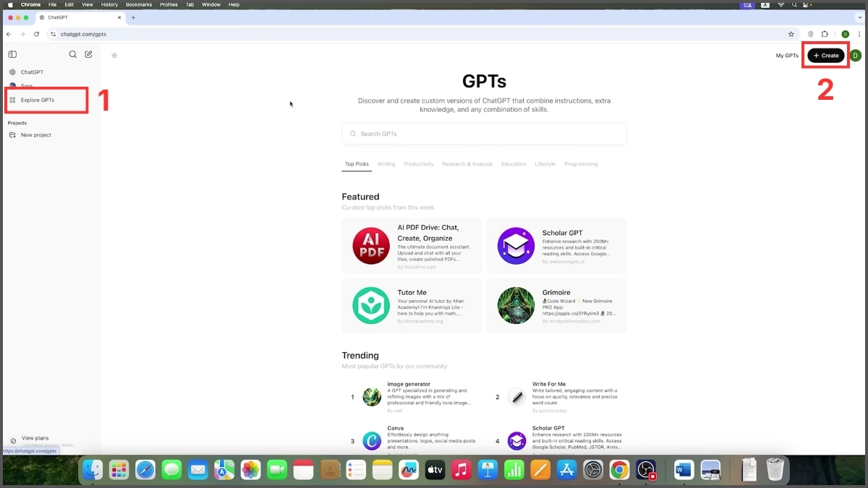Switch to the Programming tab
This screenshot has height=488, width=868.
click(x=581, y=164)
